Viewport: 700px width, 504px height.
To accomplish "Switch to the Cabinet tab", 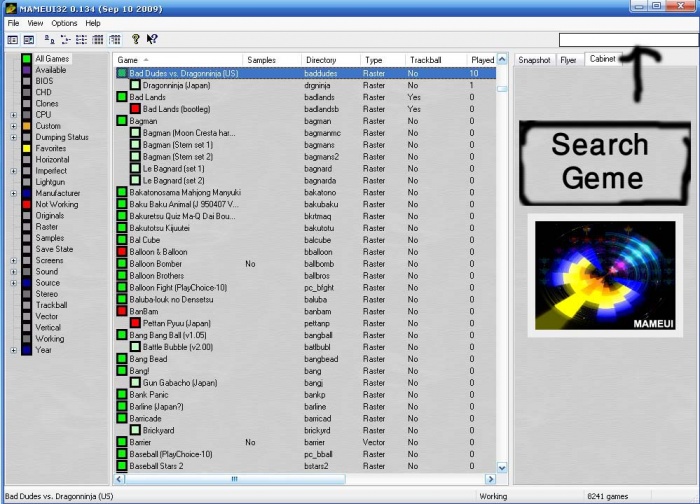I will coord(603,59).
